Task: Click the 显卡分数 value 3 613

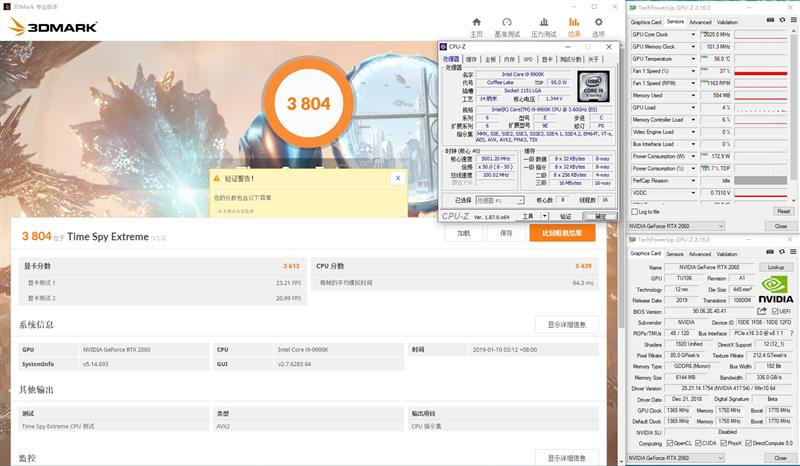Action: click(291, 266)
